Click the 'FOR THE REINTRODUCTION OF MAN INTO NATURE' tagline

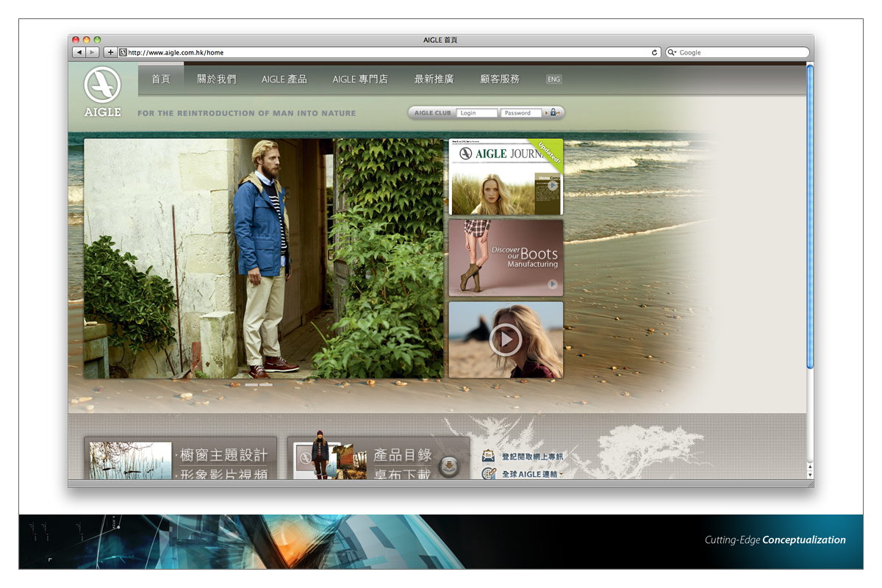(246, 113)
